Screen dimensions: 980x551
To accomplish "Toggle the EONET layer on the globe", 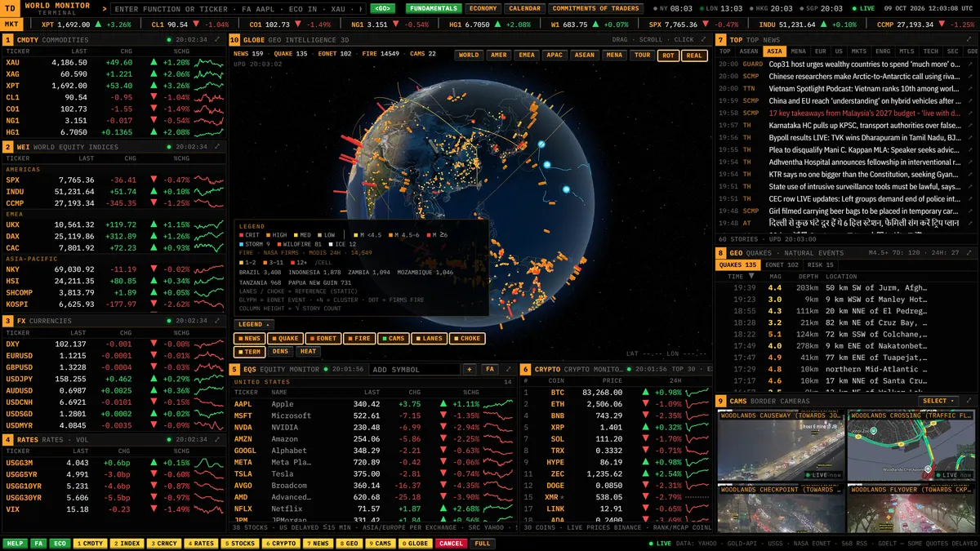I will point(323,338).
